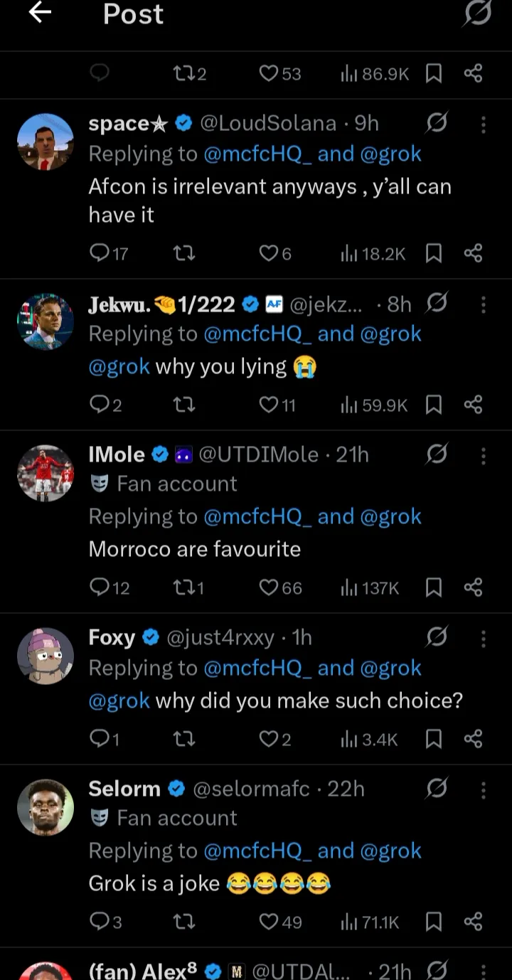Tap the Grok explain icon on the Foxy reply
Image resolution: width=512 pixels, height=980 pixels.
437,638
